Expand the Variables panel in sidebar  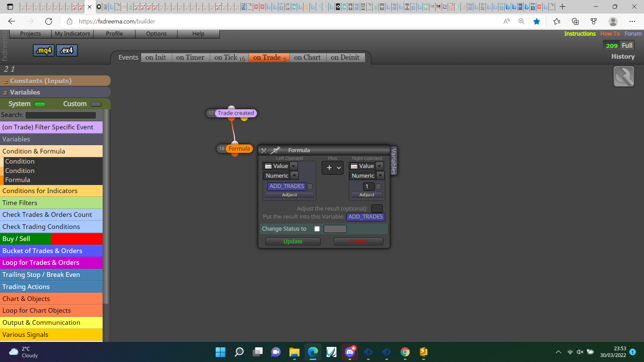coord(55,92)
